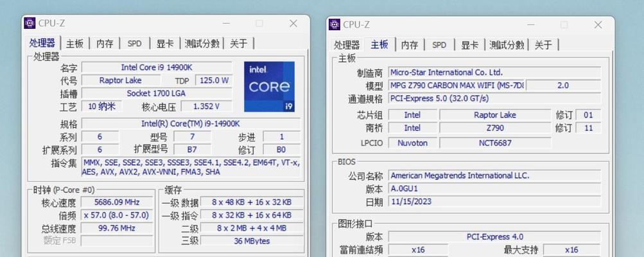The image size is (644, 257).
Task: Click the Socket 1700 LGA field
Action: (x=157, y=93)
